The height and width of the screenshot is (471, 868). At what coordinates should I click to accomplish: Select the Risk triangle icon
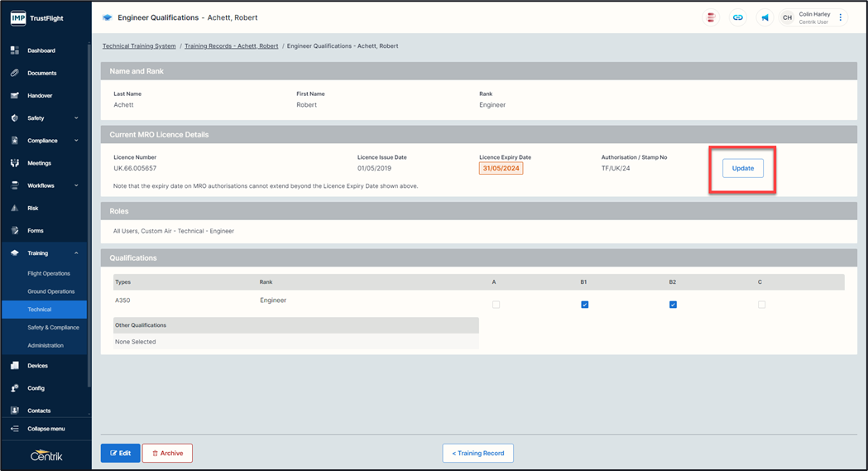coord(15,208)
